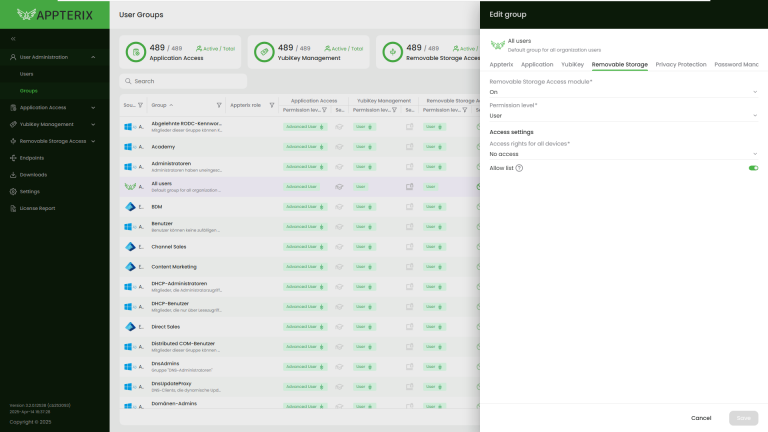This screenshot has height=432, width=768.
Task: Click the License Report icon
Action: coord(13,208)
